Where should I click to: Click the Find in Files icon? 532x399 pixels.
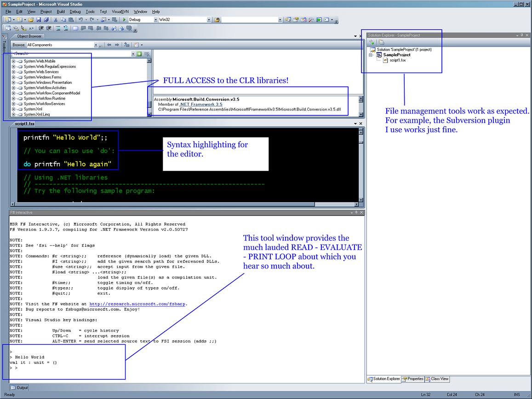point(217,20)
